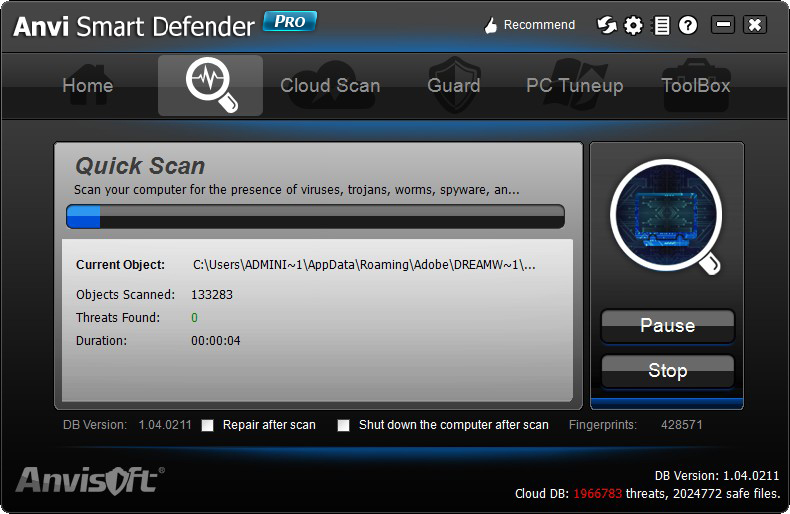Click the PRO badge

pos(290,21)
